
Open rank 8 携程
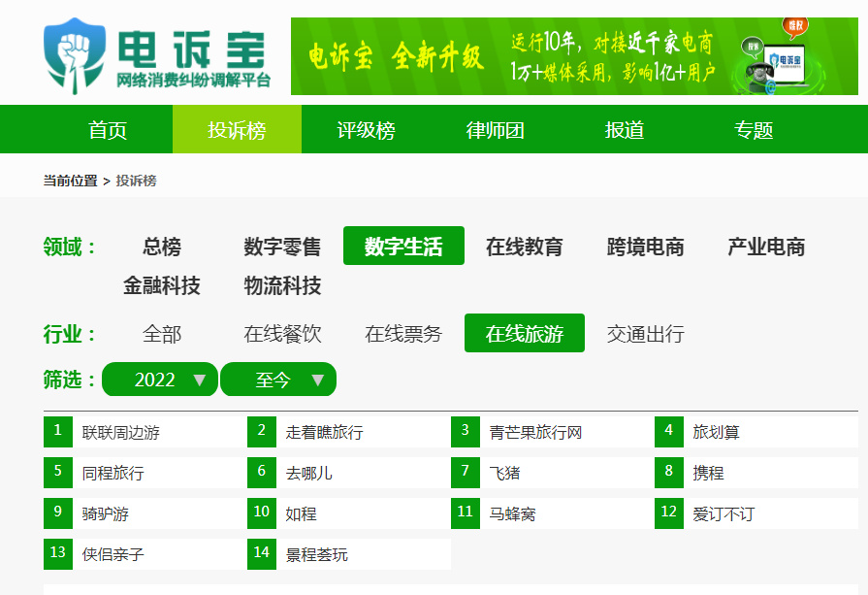[756, 473]
